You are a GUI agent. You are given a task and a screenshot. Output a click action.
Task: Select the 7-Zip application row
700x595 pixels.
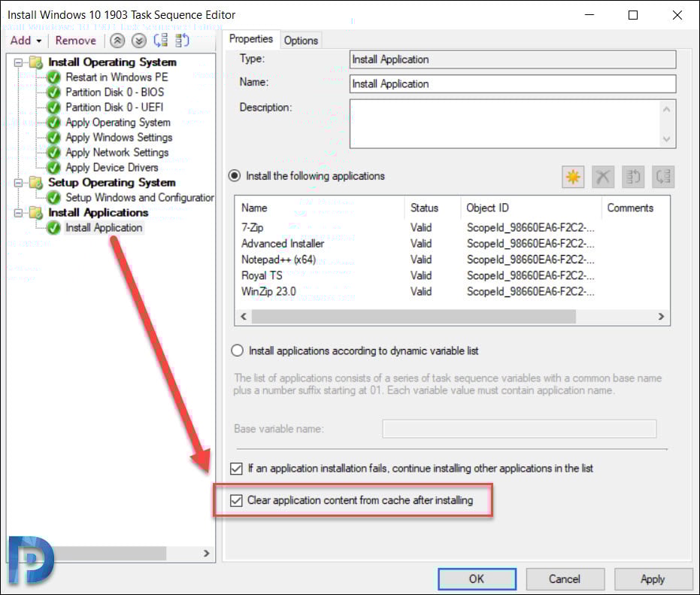point(452,228)
